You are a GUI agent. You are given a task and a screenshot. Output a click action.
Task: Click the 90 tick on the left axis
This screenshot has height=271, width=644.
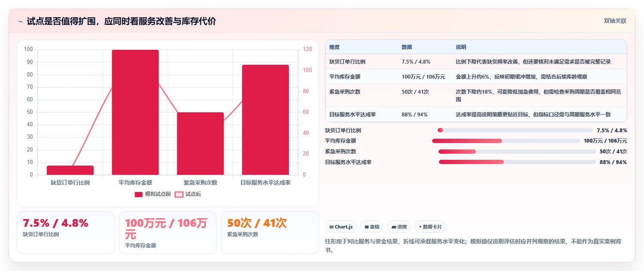[30, 62]
